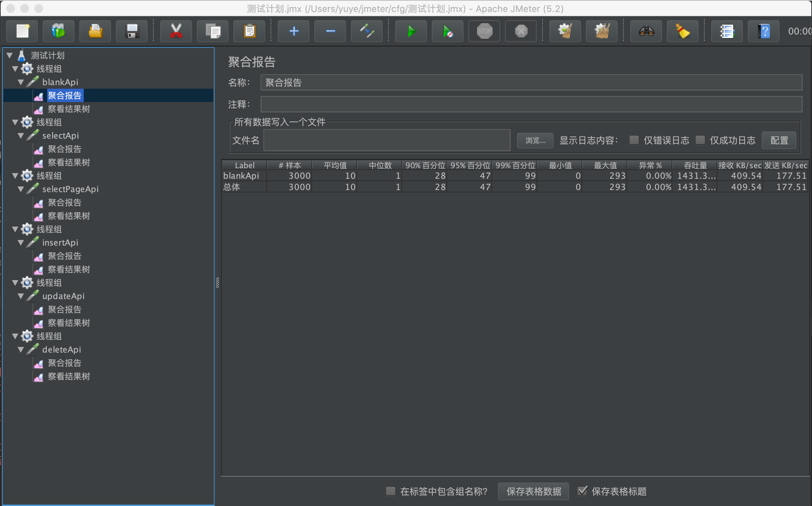Collapse the selectPageApi node arrow
The image size is (812, 506).
click(21, 189)
